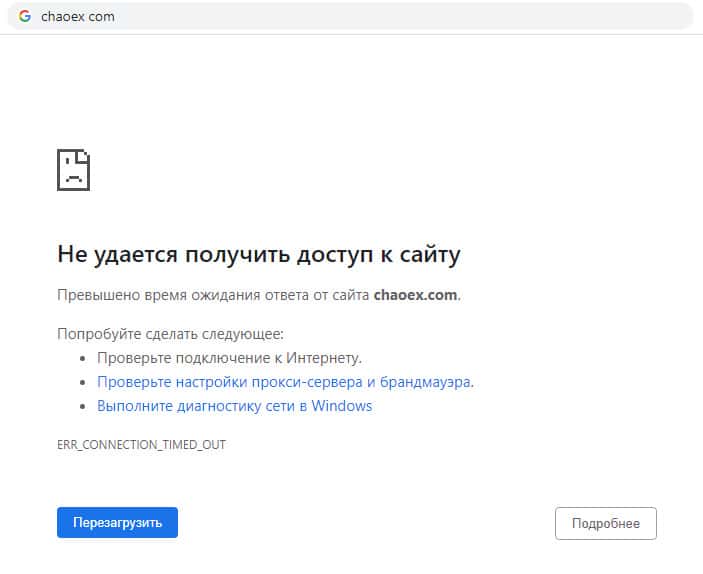Click the sad page error icon
Viewport: 703px width, 574px height.
click(73, 169)
